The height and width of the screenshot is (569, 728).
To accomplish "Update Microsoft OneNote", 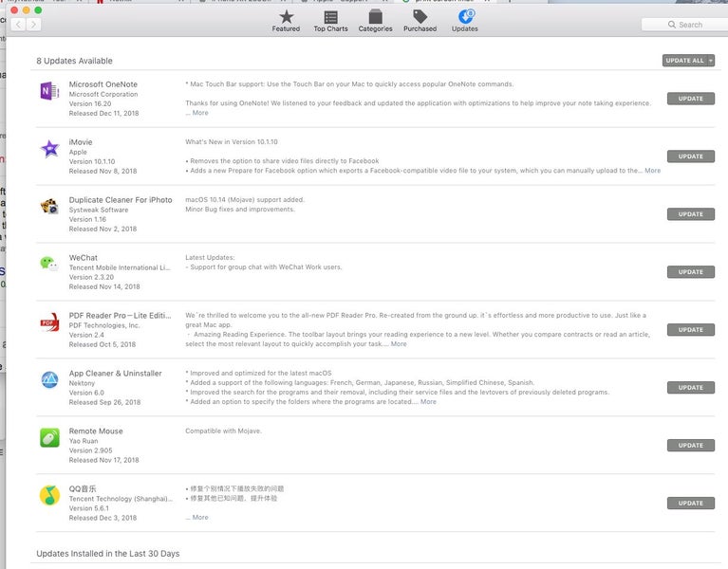I will tap(690, 99).
